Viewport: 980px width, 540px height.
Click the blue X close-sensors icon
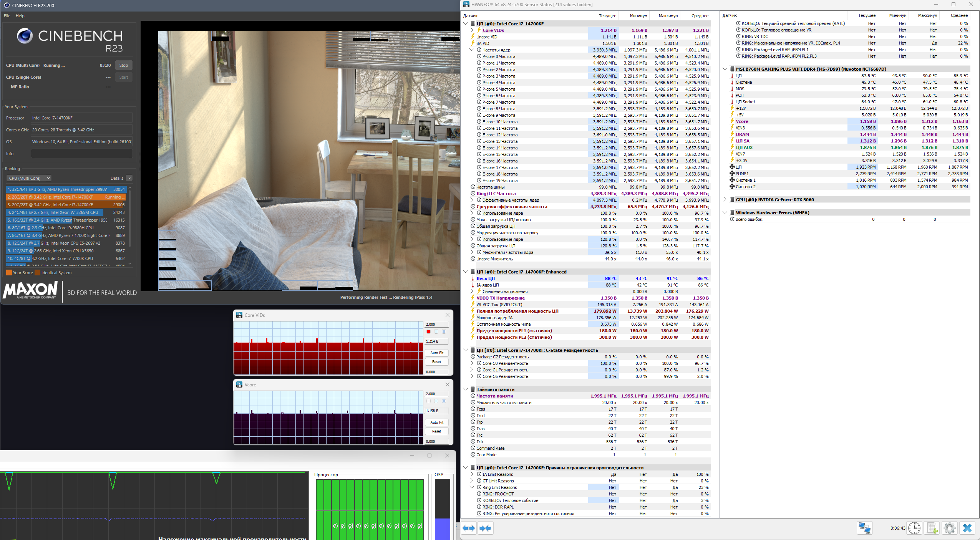click(967, 528)
